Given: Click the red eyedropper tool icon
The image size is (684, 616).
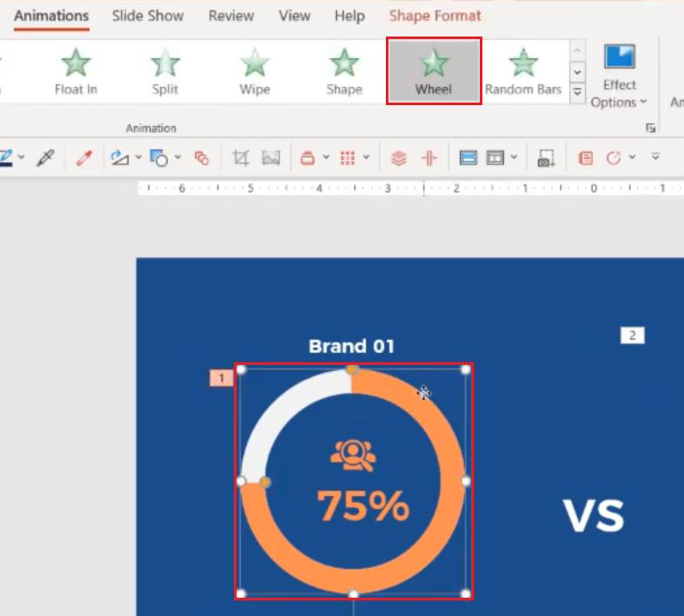Looking at the screenshot, I should [x=83, y=158].
